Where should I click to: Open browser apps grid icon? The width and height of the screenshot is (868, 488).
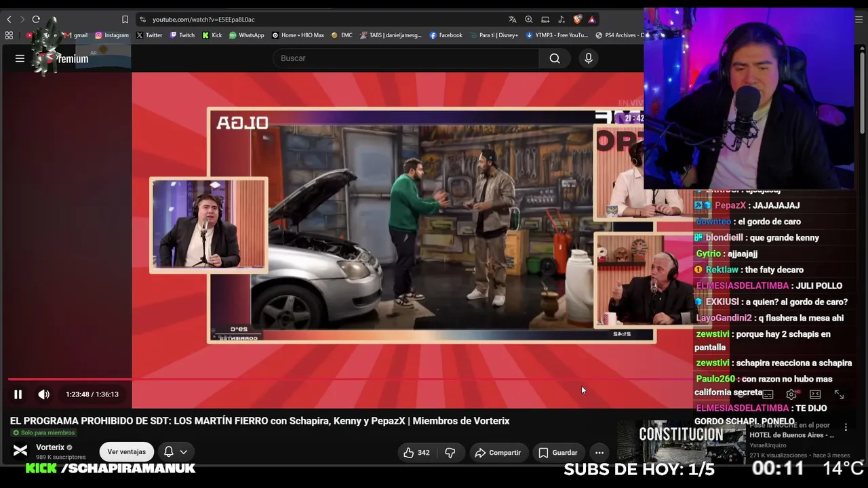(x=9, y=35)
